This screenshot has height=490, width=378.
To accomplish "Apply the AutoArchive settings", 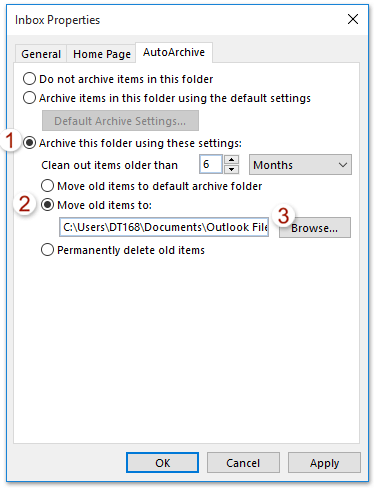I will pos(324,463).
